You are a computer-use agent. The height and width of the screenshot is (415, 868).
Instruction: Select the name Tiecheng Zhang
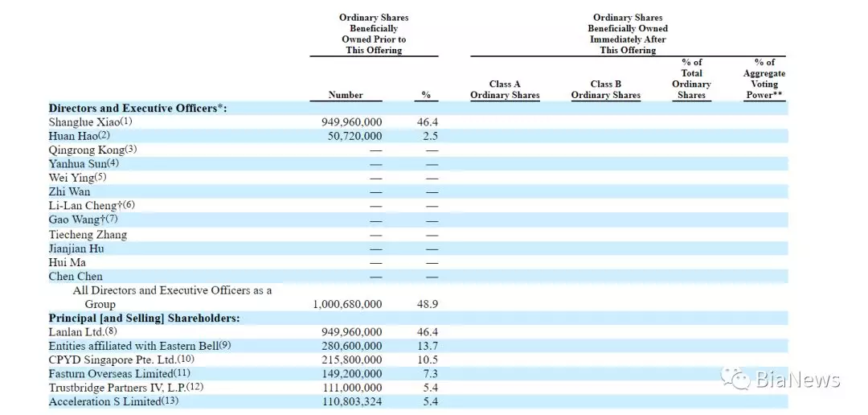(88, 234)
